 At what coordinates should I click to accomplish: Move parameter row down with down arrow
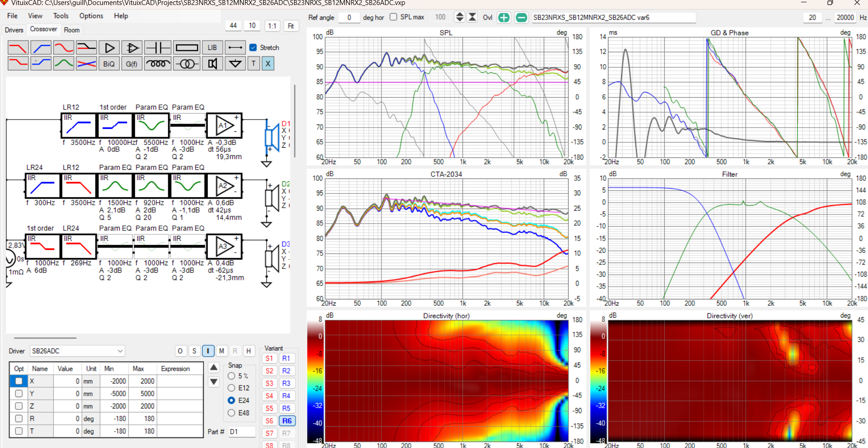tap(214, 382)
